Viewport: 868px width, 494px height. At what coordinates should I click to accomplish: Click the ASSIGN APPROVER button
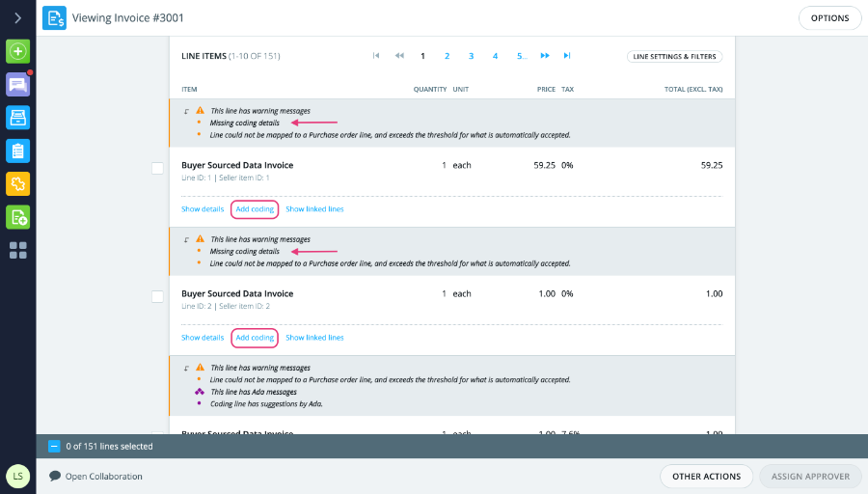pos(810,477)
